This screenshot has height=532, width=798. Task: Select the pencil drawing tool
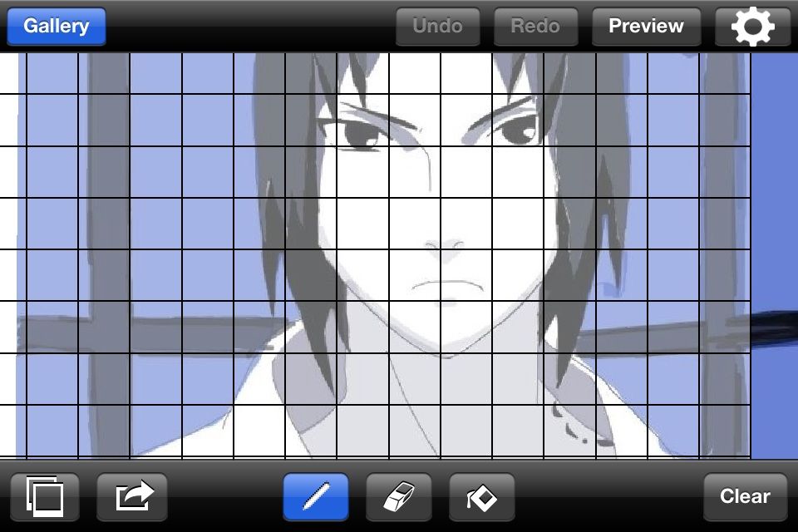(x=316, y=496)
